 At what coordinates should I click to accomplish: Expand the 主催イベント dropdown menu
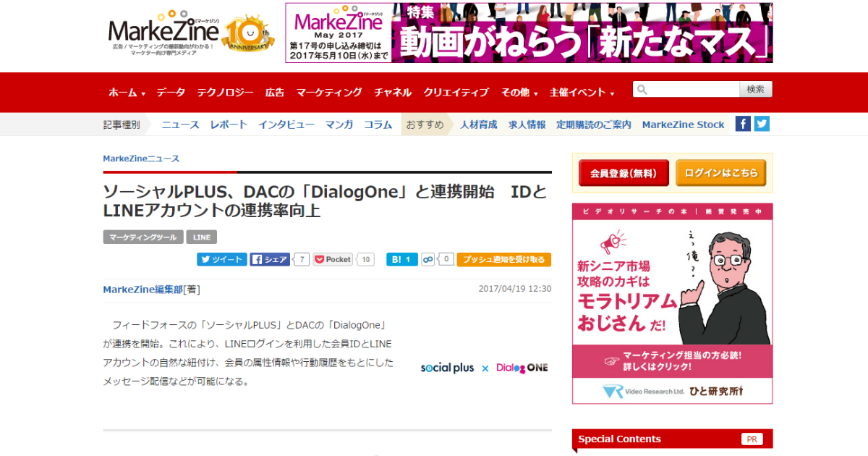582,93
